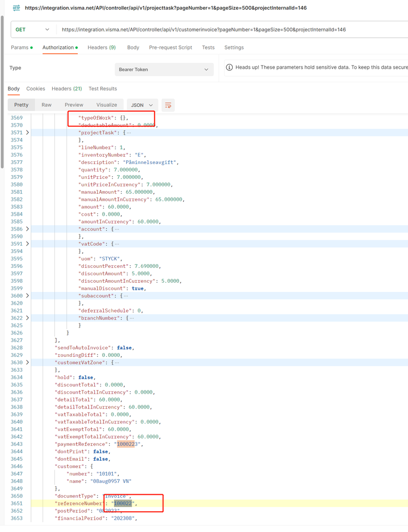Click the "vatExemptTotal" key at line 3641
Image resolution: width=408 pixels, height=532 pixels.
pyautogui.click(x=78, y=429)
